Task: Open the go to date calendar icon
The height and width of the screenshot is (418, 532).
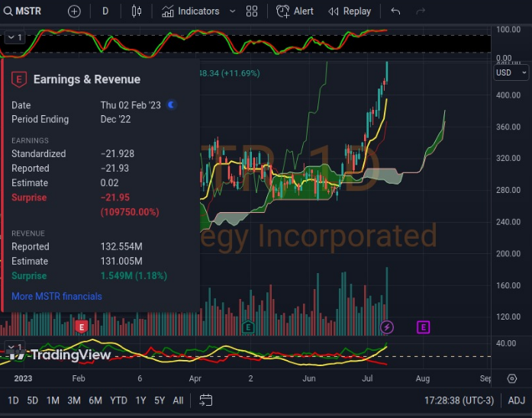Action: pos(205,400)
